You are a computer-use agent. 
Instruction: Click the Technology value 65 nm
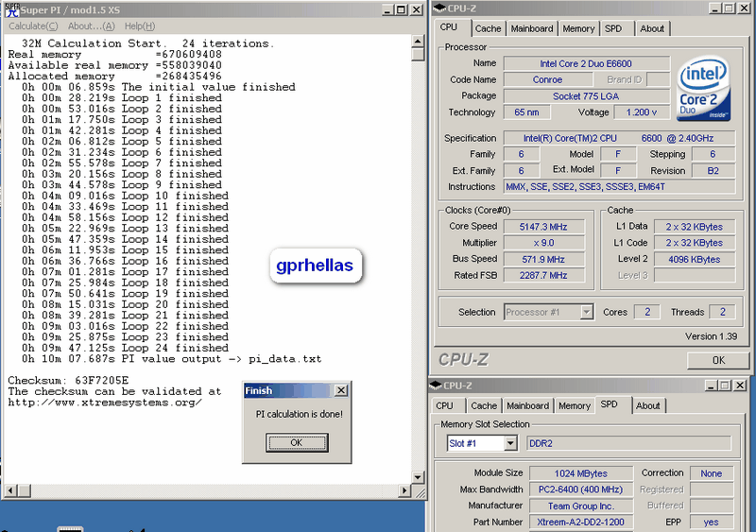point(526,112)
